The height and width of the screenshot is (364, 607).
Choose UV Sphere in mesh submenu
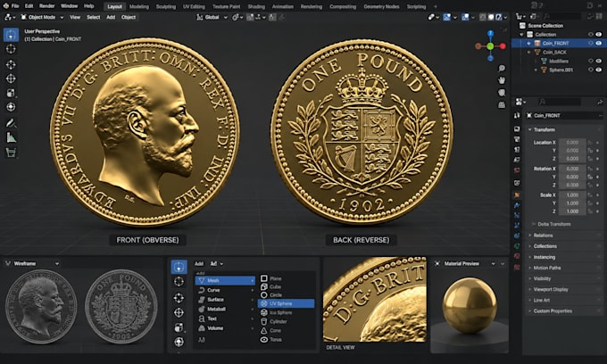(x=287, y=303)
